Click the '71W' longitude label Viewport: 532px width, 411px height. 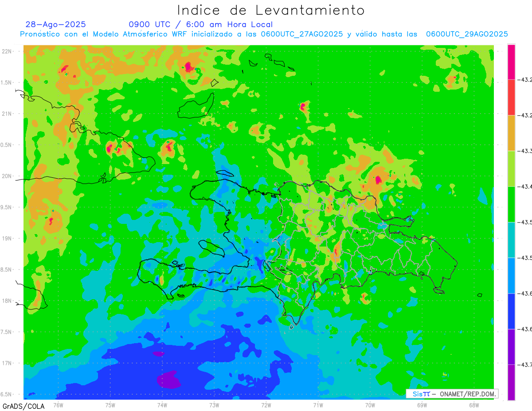pos(318,405)
